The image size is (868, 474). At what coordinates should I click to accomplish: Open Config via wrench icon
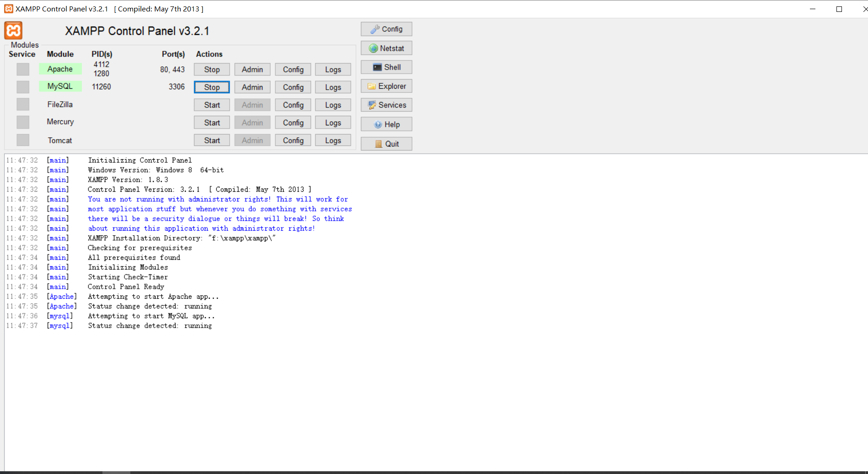pos(386,29)
